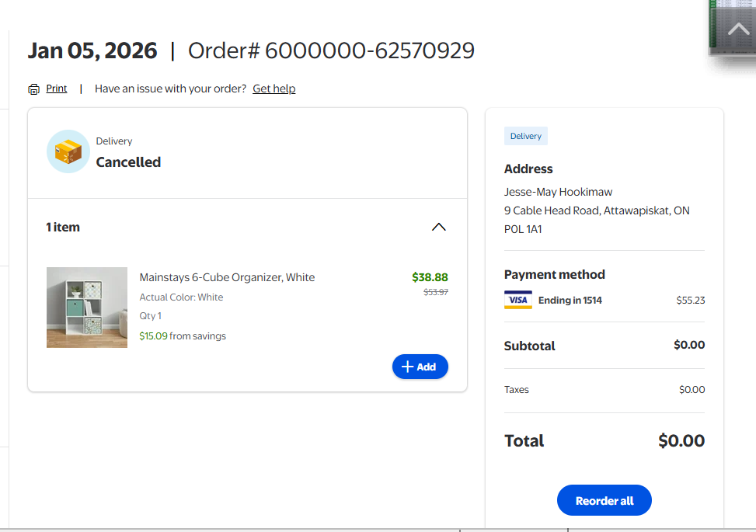Screen dimensions: 756x532
Task: Click the $15.09 from savings text
Action: click(183, 336)
